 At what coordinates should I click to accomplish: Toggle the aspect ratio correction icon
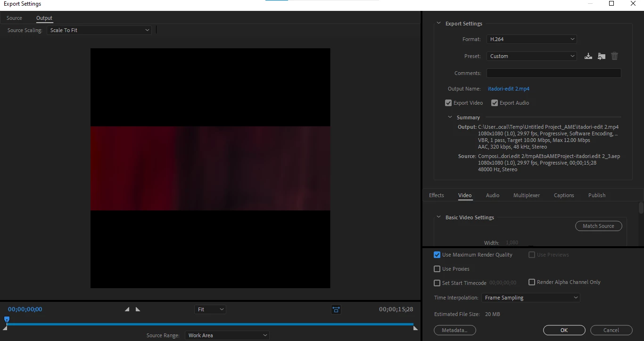[x=336, y=309]
